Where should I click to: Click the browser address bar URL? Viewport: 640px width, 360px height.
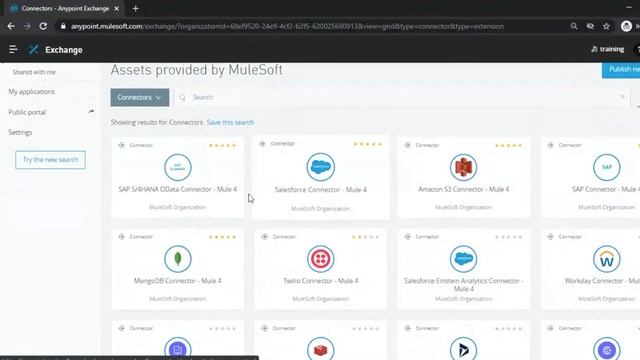pyautogui.click(x=287, y=26)
